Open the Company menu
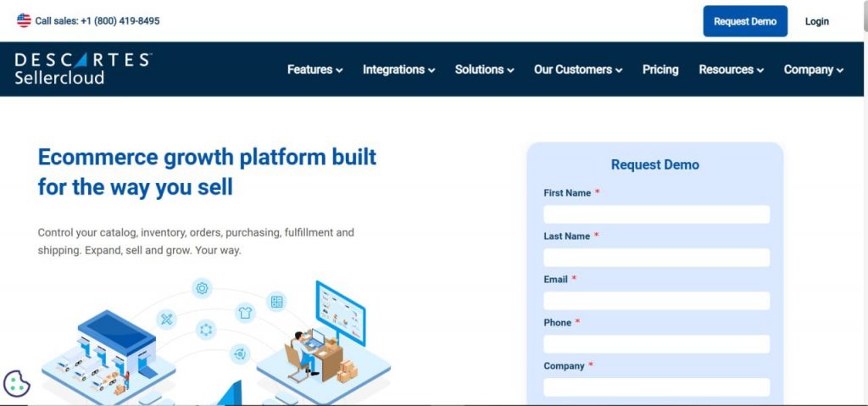Screen dimensions: 868x406 pyautogui.click(x=813, y=70)
